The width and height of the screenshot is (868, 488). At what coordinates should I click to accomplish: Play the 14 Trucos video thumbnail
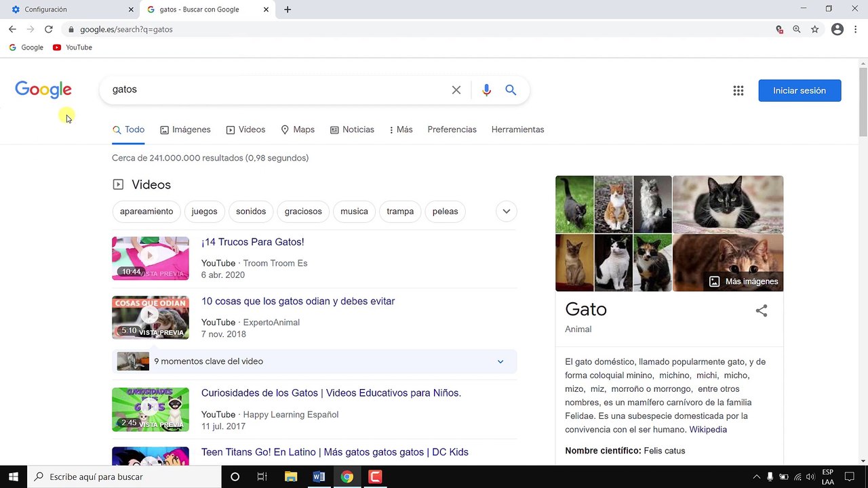tap(151, 258)
